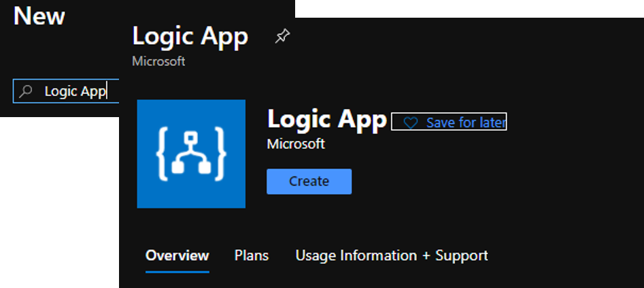This screenshot has height=288, width=644.
Task: Click the right curly brace in the logo
Action: tap(220, 154)
